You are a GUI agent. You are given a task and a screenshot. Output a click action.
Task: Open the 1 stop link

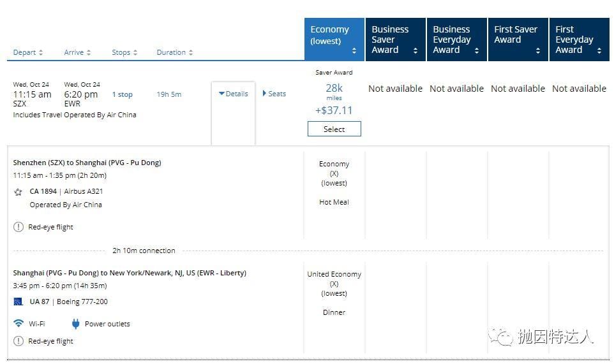(123, 94)
